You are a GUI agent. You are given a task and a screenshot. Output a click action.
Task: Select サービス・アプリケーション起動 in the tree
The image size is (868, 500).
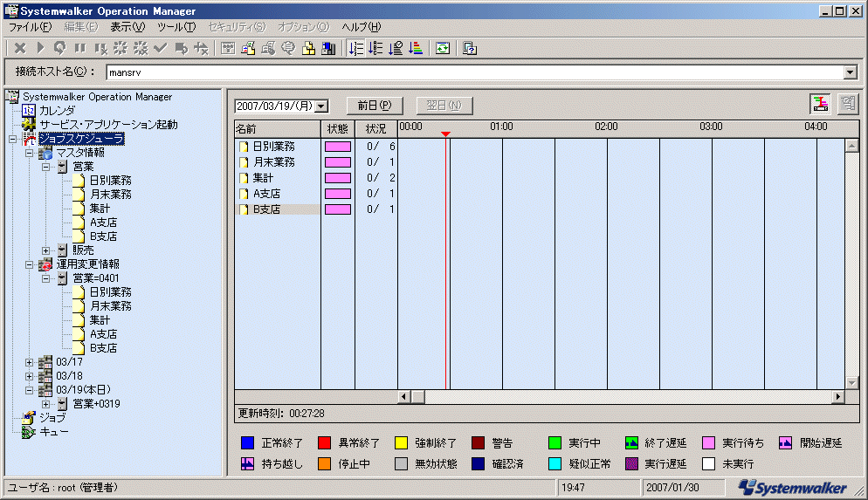pyautogui.click(x=108, y=125)
